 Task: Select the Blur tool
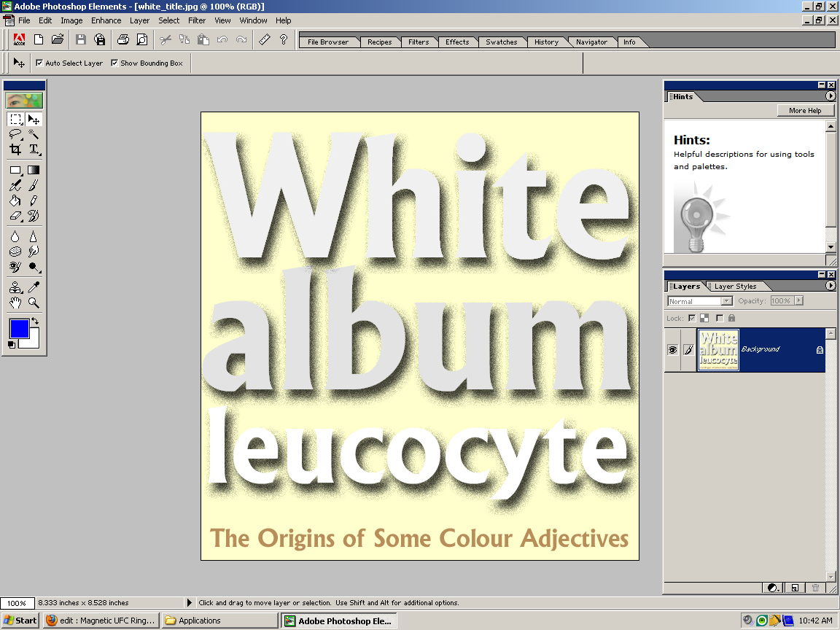tap(15, 236)
